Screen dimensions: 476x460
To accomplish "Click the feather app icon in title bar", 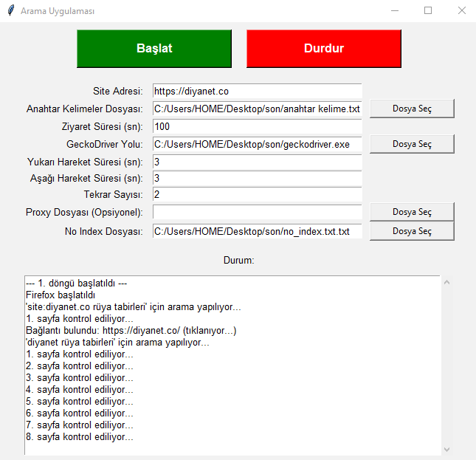I will pyautogui.click(x=11, y=10).
